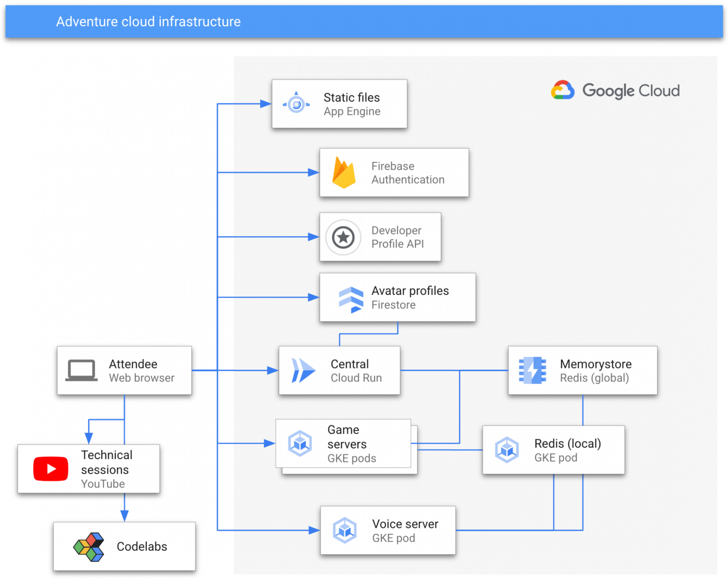Click the "Cloud Run" subtitle text
This screenshot has width=728, height=585.
[x=356, y=378]
